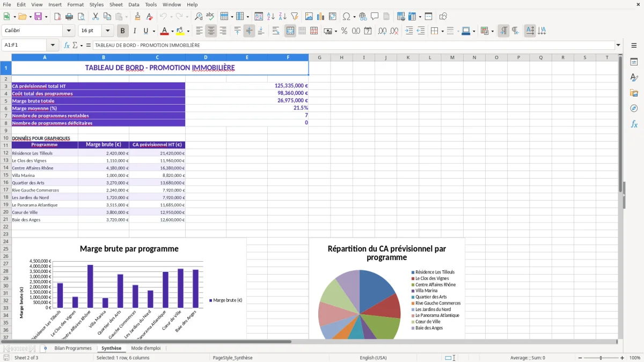Image resolution: width=644 pixels, height=362 pixels.
Task: Expand the font size dropdown
Action: [x=107, y=31]
